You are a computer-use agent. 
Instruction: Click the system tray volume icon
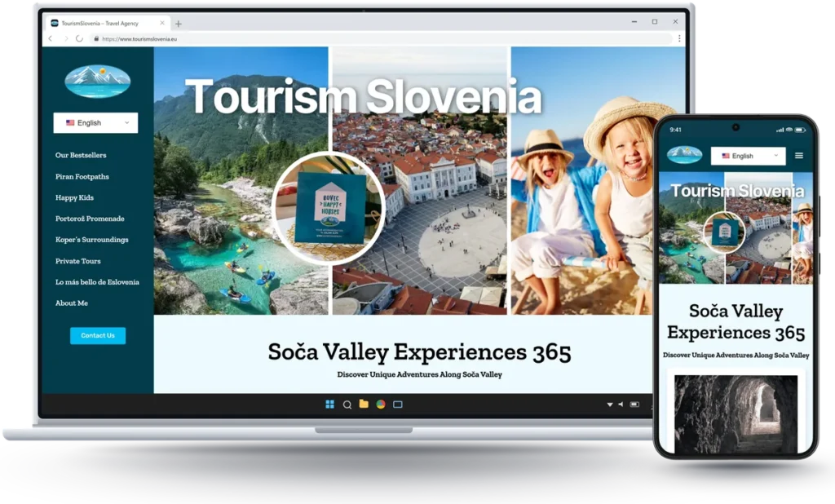click(621, 405)
